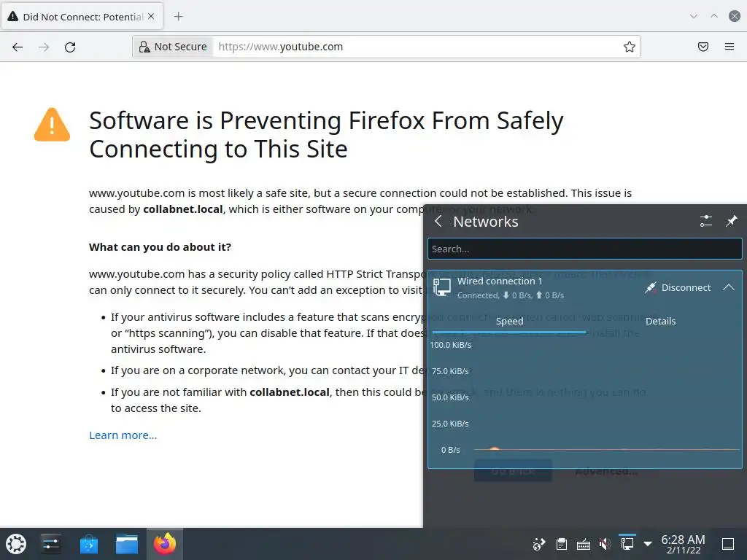Click the 0 B/s axis label
The image size is (747, 560).
point(450,449)
